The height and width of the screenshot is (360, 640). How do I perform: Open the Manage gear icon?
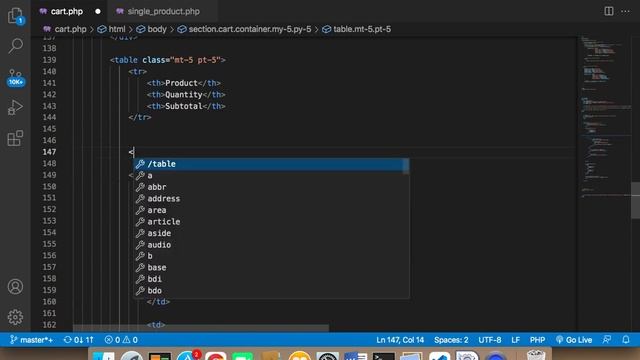pos(16,317)
